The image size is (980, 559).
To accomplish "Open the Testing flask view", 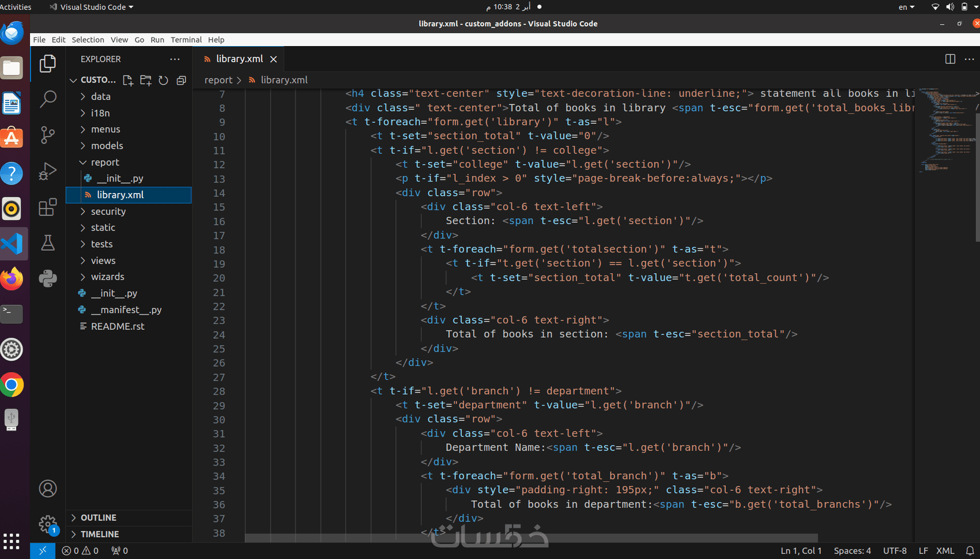I will 48,243.
